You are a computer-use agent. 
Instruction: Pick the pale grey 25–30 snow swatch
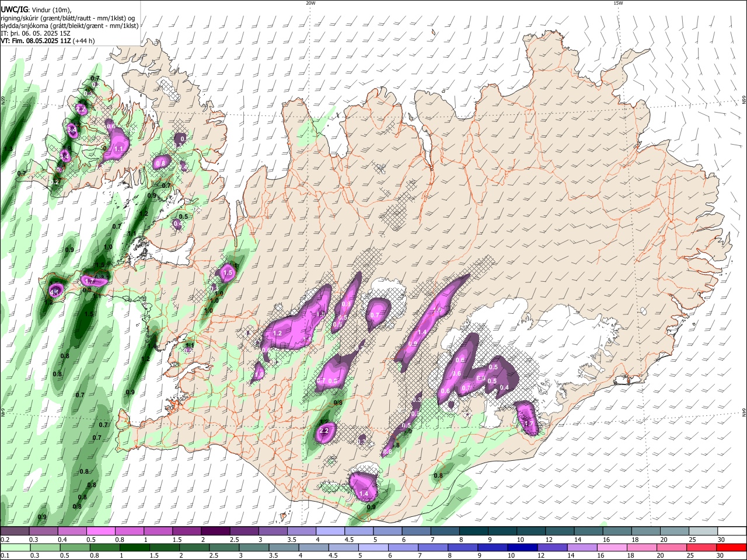point(703,531)
